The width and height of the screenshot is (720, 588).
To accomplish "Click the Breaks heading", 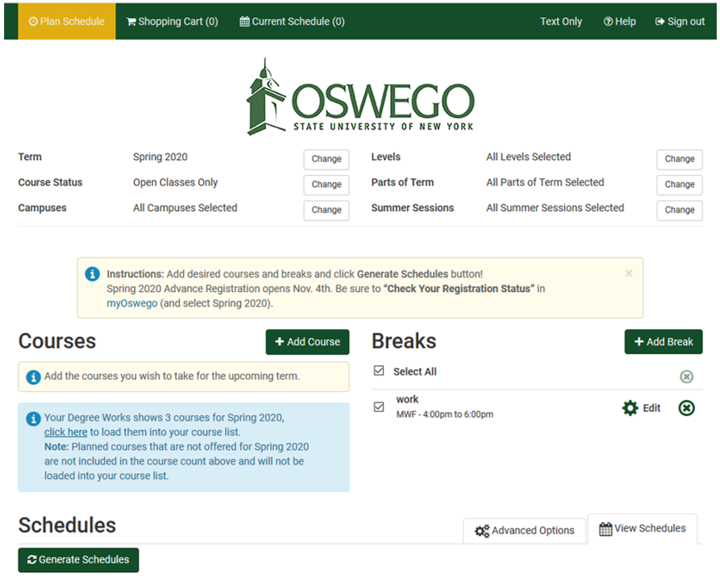I will point(404,341).
